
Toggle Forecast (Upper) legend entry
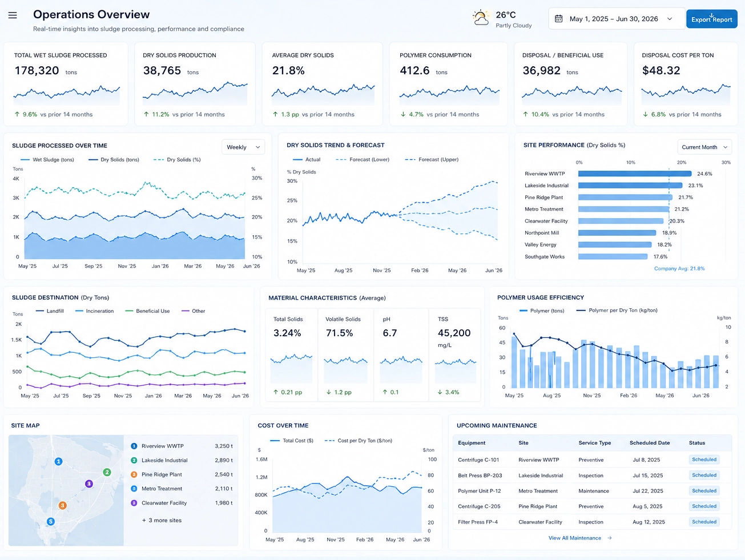pos(432,160)
